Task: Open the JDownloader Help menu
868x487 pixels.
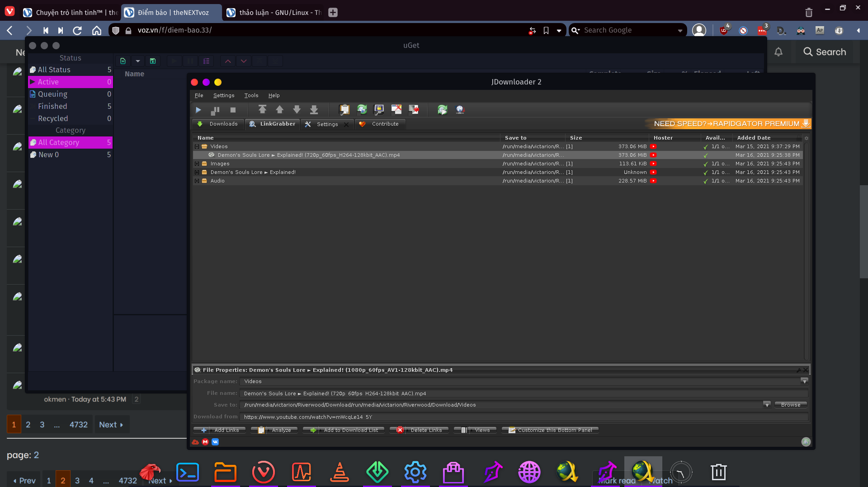Action: 274,95
